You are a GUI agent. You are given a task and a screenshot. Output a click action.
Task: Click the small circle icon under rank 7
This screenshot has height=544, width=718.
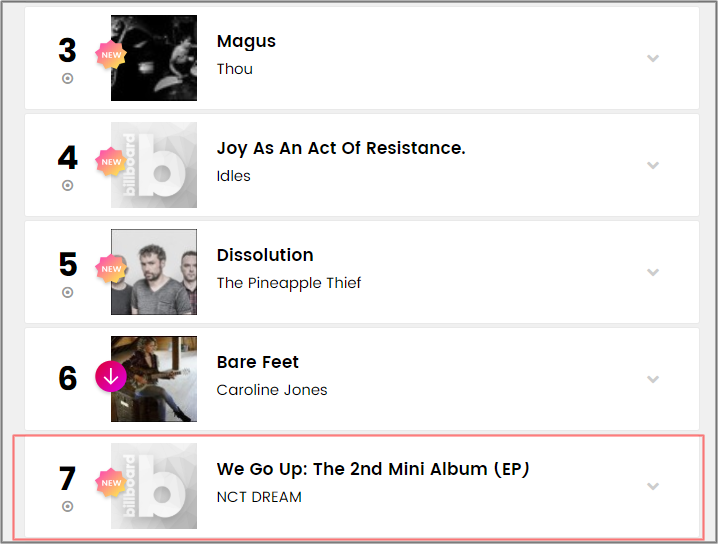[x=68, y=506]
